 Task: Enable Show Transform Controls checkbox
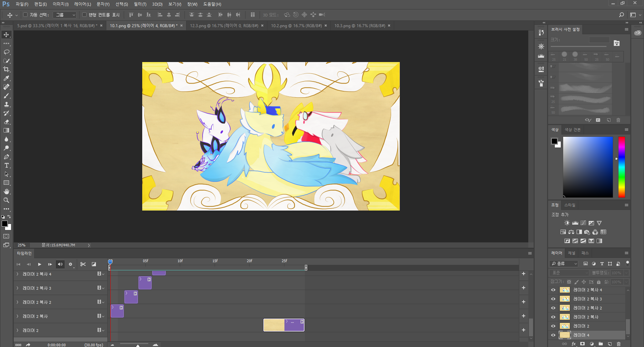coord(84,15)
